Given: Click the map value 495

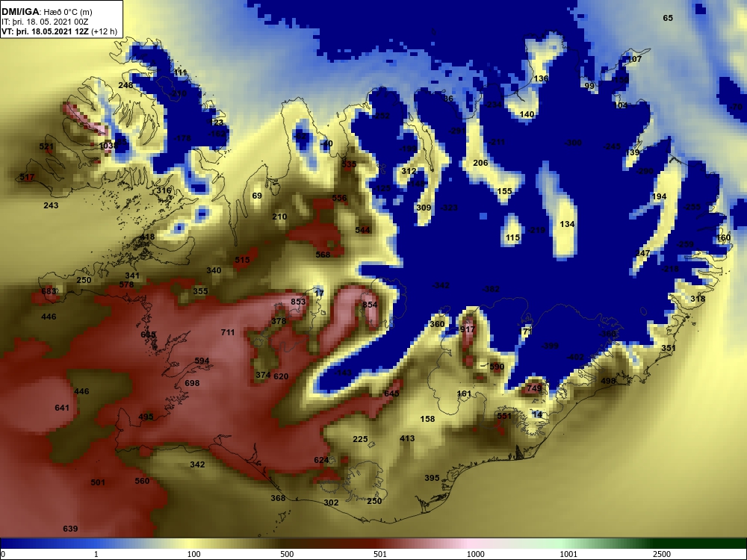Looking at the screenshot, I should 146,417.
